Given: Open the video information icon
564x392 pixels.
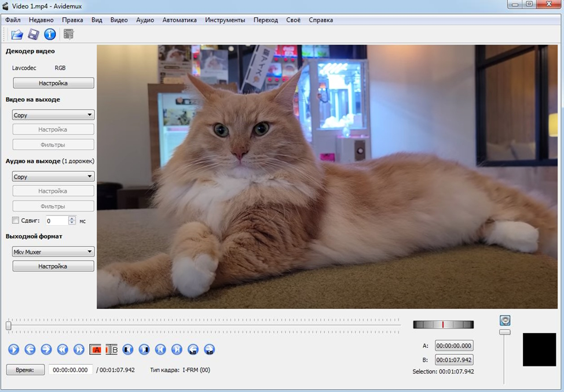Looking at the screenshot, I should [x=50, y=35].
